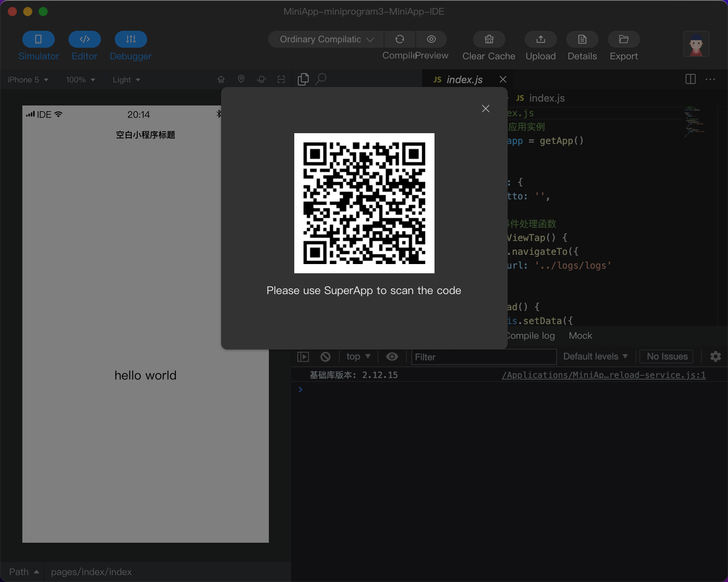Close the QR code dialog
Viewport: 728px width, 582px height.
[486, 109]
